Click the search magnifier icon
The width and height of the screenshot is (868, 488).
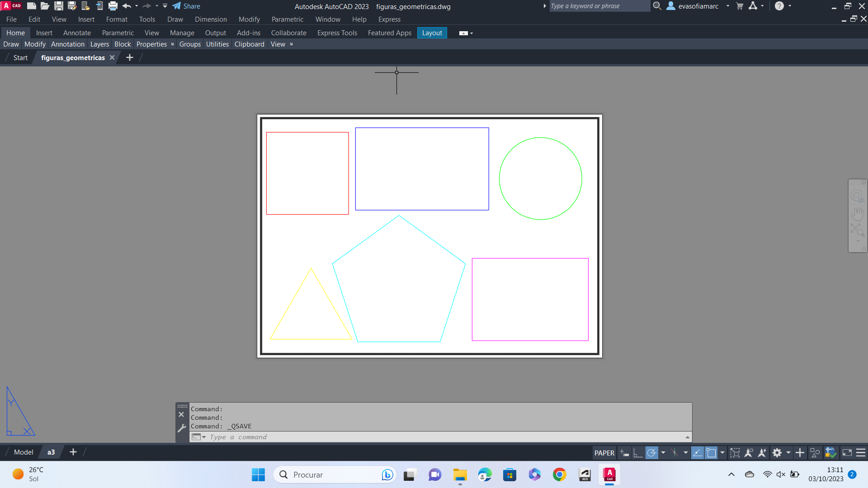657,6
